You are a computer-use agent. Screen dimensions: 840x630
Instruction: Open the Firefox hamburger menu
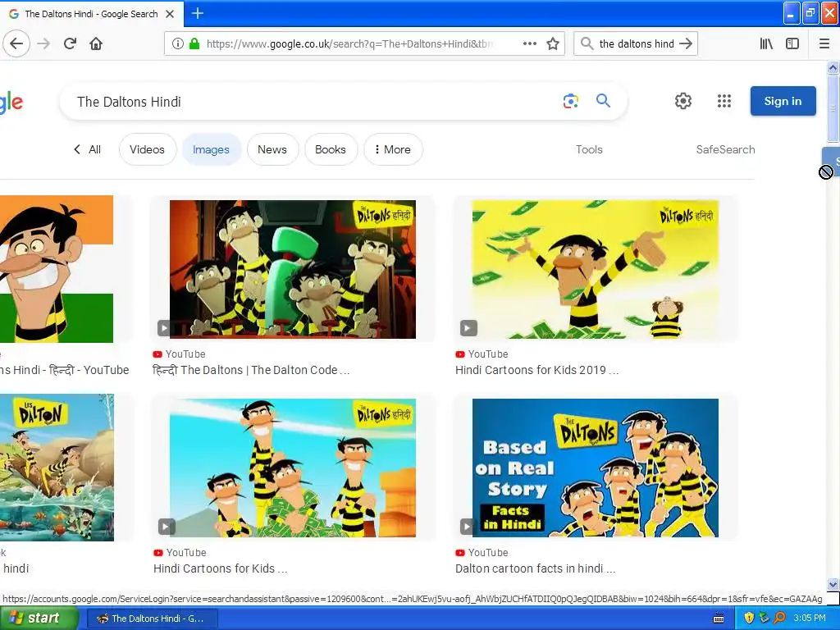(824, 43)
